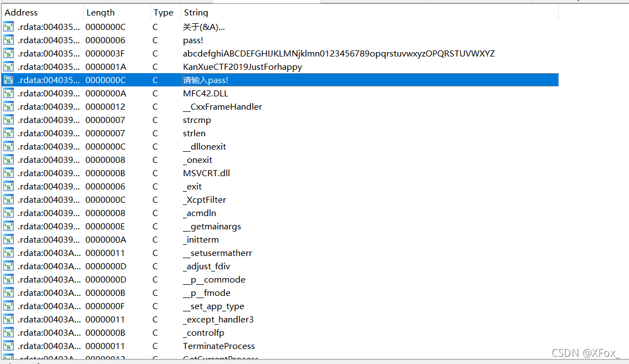Click string icon beside MSVCRT.dll row
The width and height of the screenshot is (629, 364).
[8, 173]
